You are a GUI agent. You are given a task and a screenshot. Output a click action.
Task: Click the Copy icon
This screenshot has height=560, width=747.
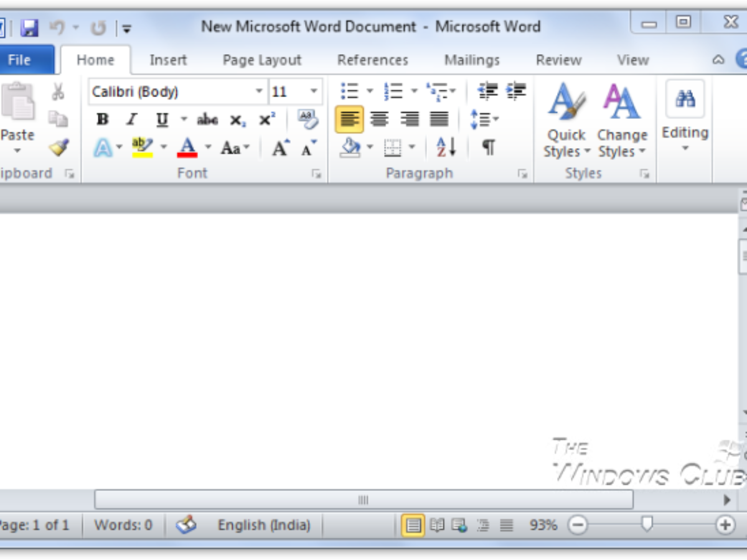58,119
